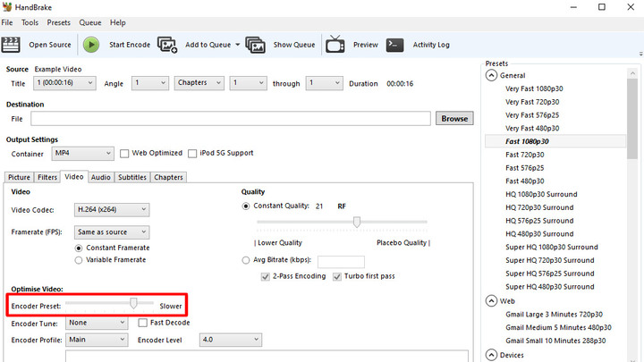Select the Constant Quality radio button

[246, 206]
